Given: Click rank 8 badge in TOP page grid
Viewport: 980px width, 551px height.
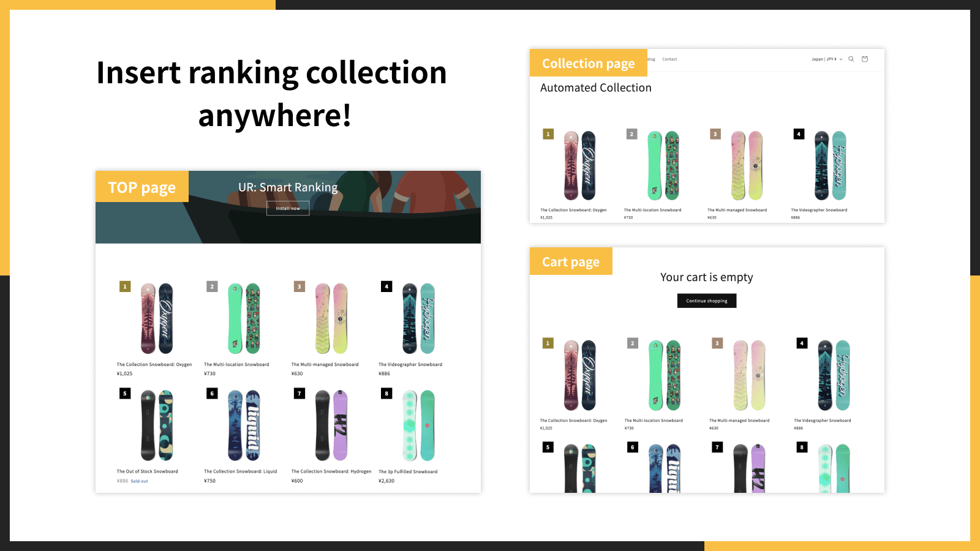Looking at the screenshot, I should tap(386, 394).
